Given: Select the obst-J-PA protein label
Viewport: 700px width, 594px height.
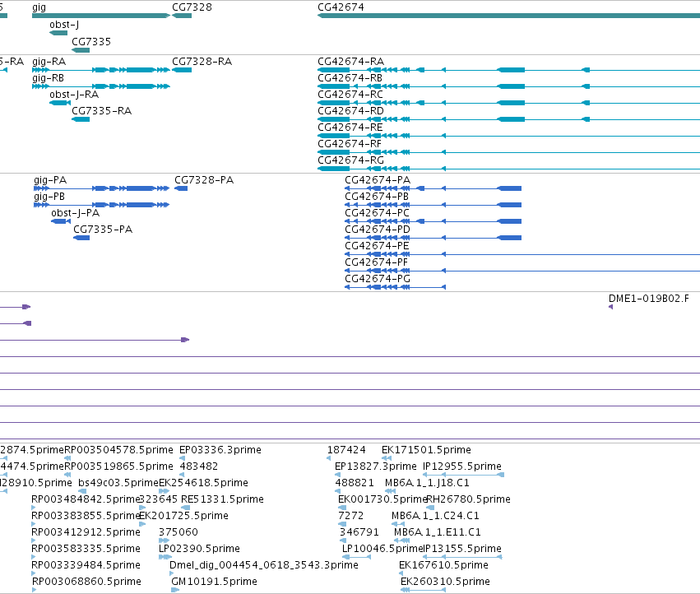Looking at the screenshot, I should click(x=76, y=213).
